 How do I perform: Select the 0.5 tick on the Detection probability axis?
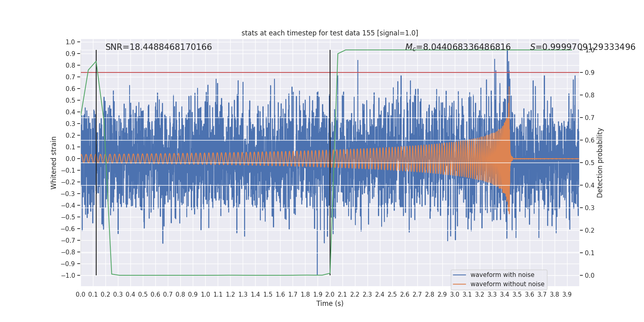click(590, 163)
